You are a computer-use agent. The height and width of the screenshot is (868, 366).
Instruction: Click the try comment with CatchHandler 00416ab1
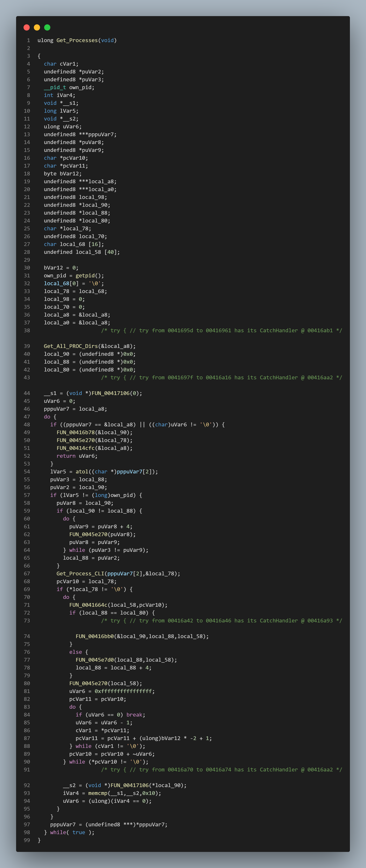click(222, 331)
